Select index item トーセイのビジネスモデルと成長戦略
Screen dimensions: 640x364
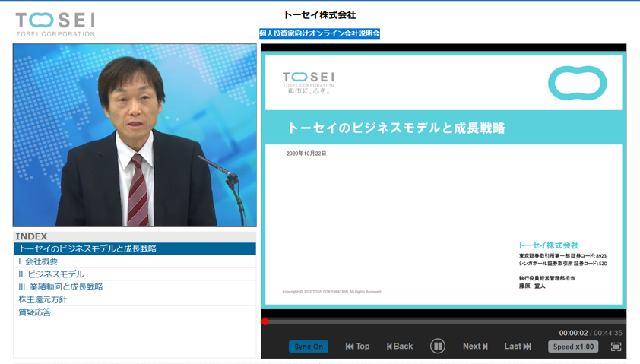coord(135,248)
